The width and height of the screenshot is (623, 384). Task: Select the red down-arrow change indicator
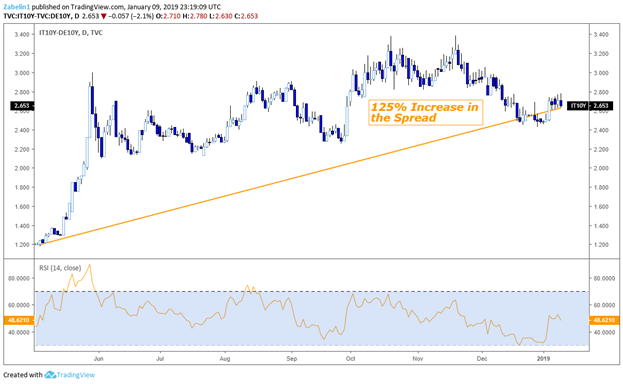click(103, 16)
